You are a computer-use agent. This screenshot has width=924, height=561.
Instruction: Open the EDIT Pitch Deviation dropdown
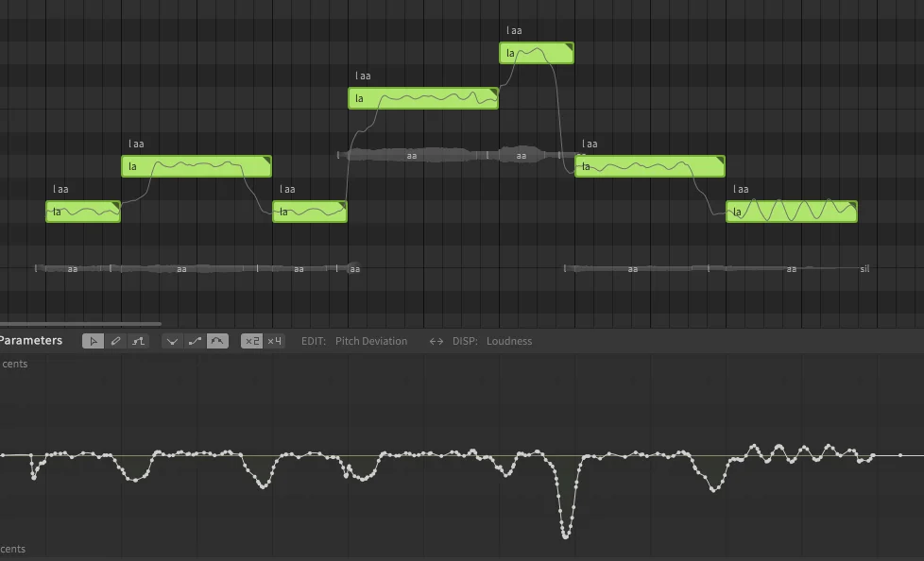371,341
